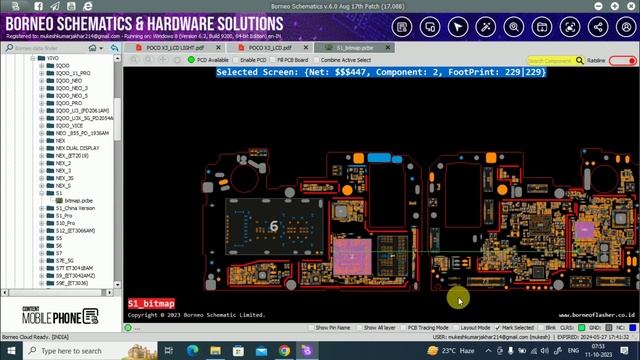Activate the magic wand tool in header

[x=486, y=27]
